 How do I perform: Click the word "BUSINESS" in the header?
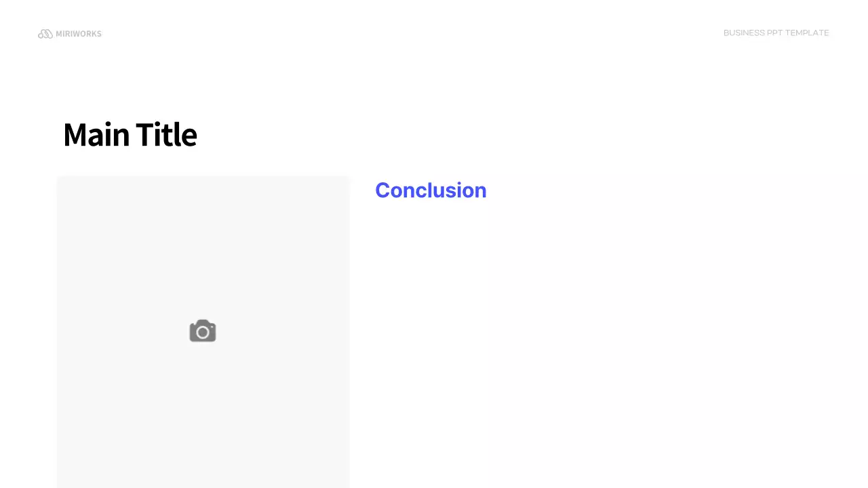[x=744, y=33]
